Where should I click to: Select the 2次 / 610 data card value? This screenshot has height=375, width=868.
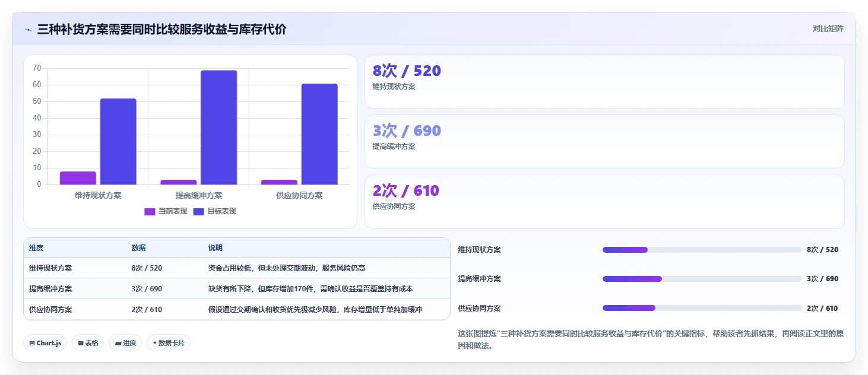coord(406,190)
